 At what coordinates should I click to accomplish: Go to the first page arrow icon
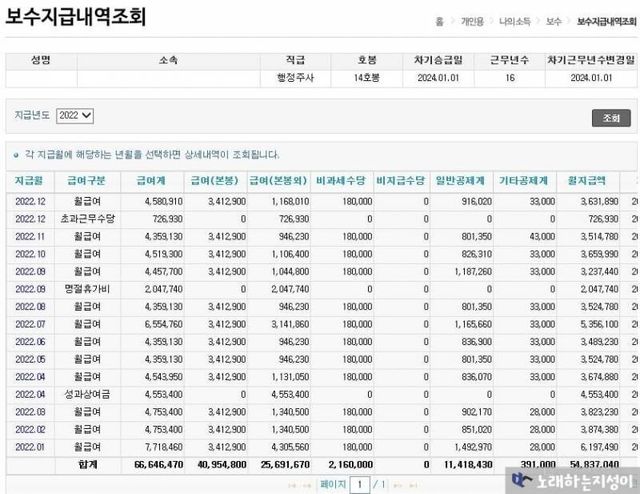pyautogui.click(x=292, y=484)
